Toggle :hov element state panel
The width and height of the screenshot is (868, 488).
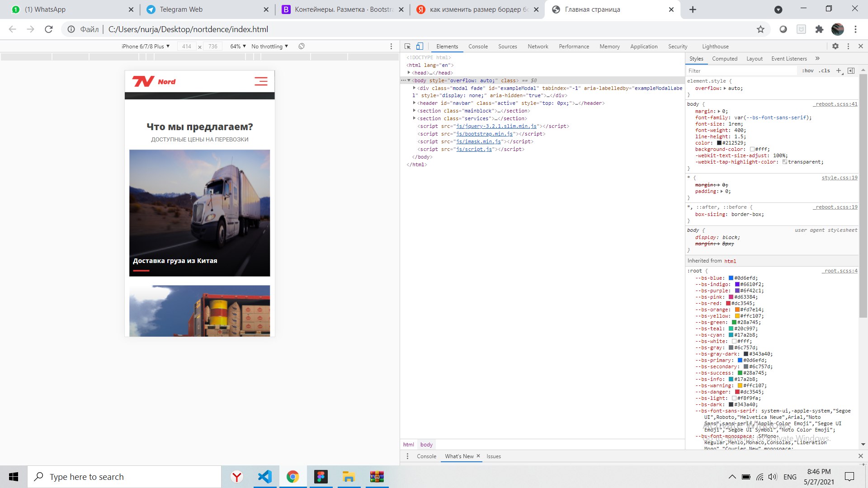coord(808,70)
